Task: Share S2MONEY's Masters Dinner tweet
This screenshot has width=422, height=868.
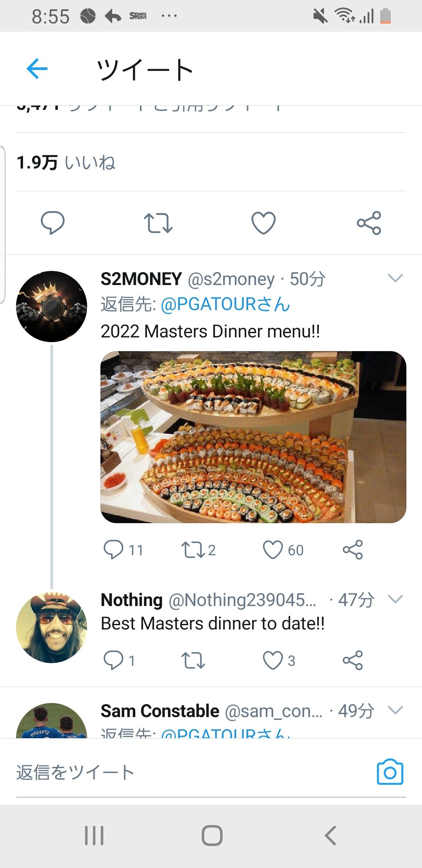Action: click(x=353, y=550)
